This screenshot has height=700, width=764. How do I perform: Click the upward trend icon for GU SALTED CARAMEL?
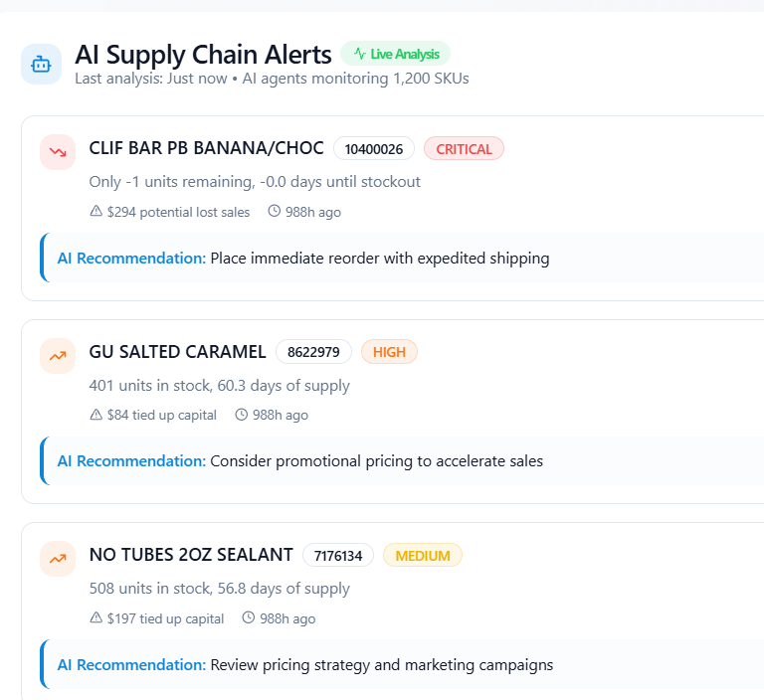click(58, 355)
